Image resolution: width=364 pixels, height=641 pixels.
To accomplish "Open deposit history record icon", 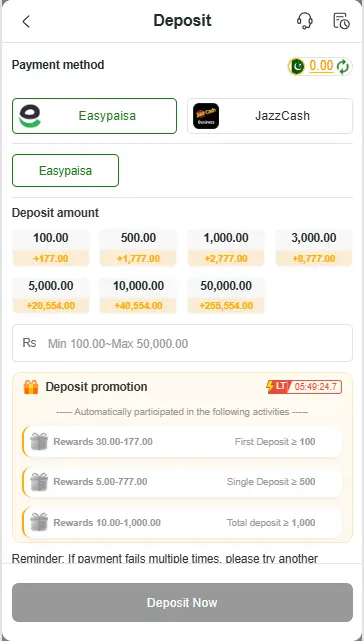I will (341, 21).
